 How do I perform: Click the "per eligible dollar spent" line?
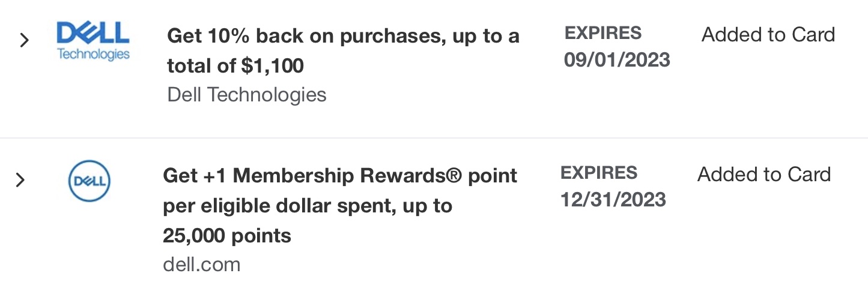coord(308,206)
